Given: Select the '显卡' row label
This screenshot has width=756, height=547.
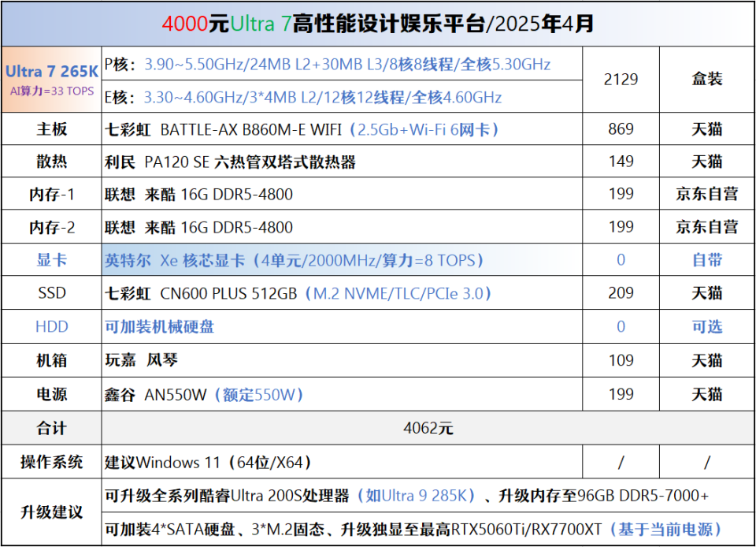Looking at the screenshot, I should 52,260.
